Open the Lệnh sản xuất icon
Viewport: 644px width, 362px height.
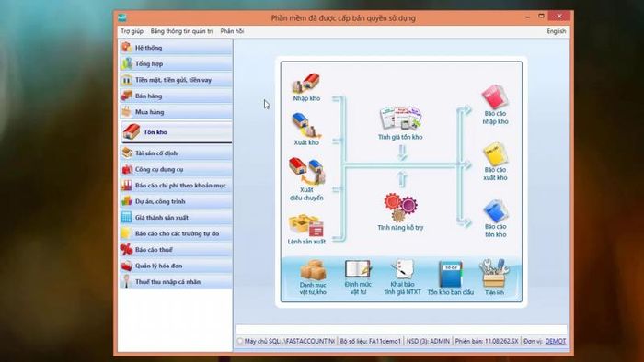pyautogui.click(x=306, y=225)
